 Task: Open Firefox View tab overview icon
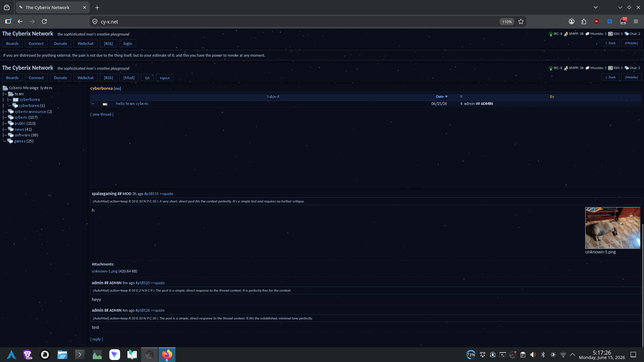point(7,7)
